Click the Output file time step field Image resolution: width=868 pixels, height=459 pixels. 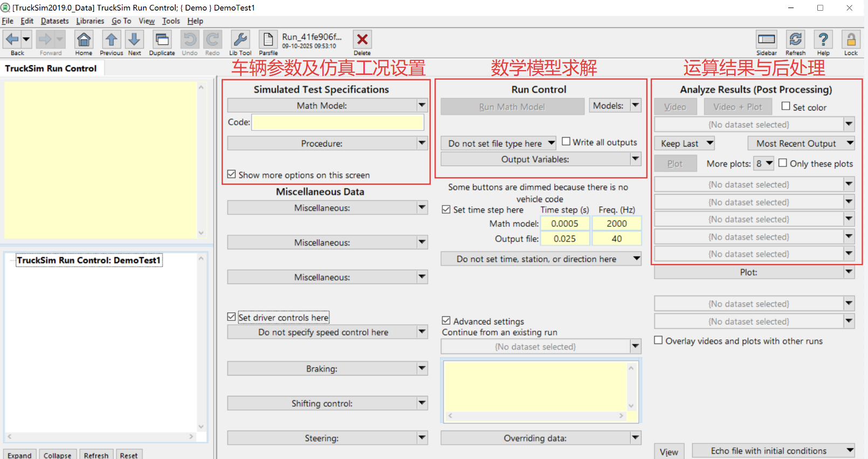(x=564, y=239)
